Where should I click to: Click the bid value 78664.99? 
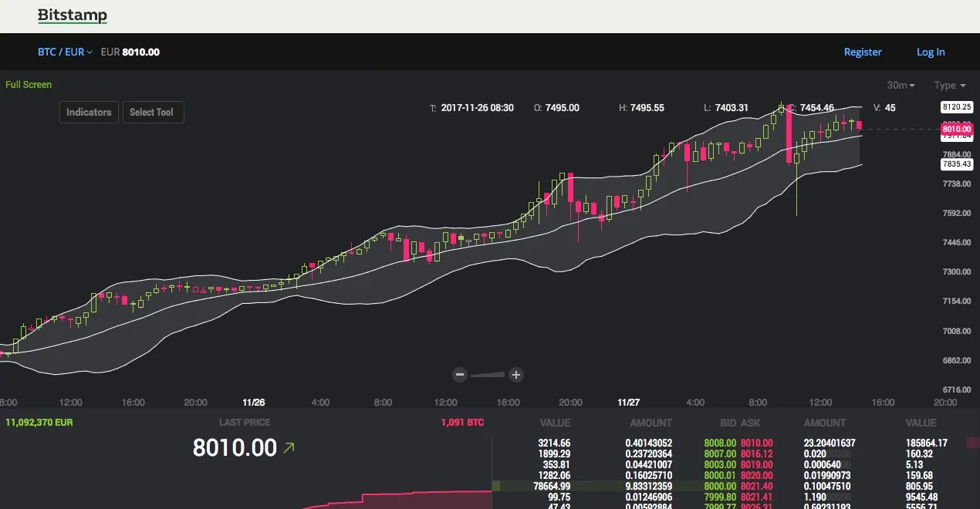[551, 487]
